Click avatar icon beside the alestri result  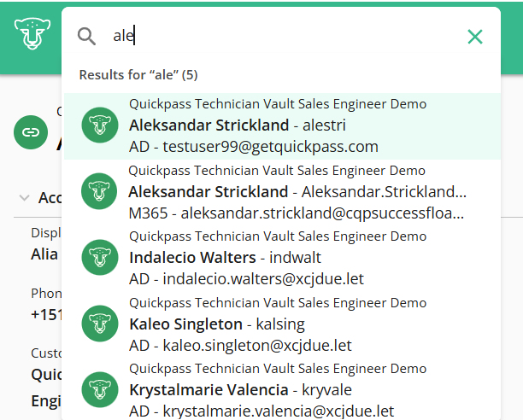[x=99, y=125]
